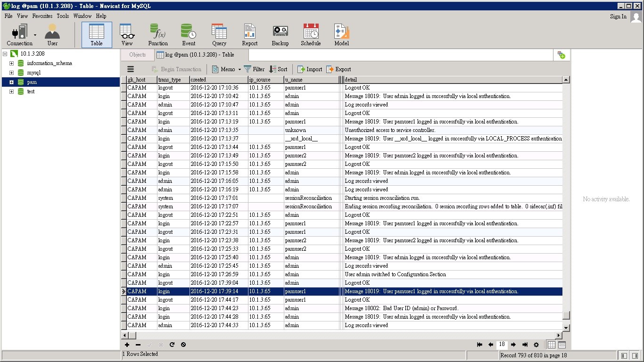Expand the information_schema database
Image resolution: width=644 pixels, height=362 pixels.
coord(11,63)
